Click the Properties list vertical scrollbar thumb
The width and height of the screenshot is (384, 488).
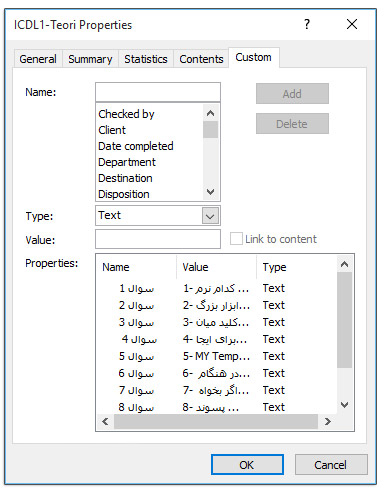(x=344, y=320)
